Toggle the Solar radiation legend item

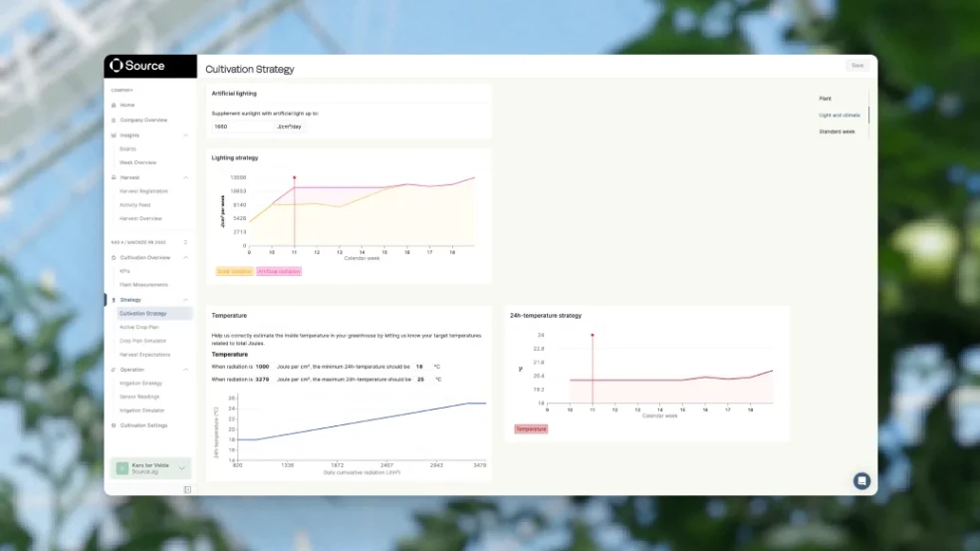tap(233, 271)
